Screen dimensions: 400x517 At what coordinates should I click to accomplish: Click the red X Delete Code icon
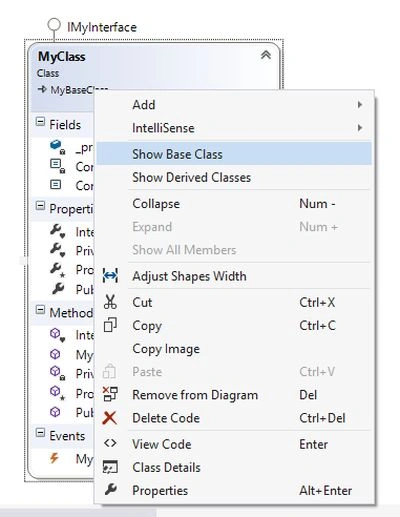[x=110, y=418]
